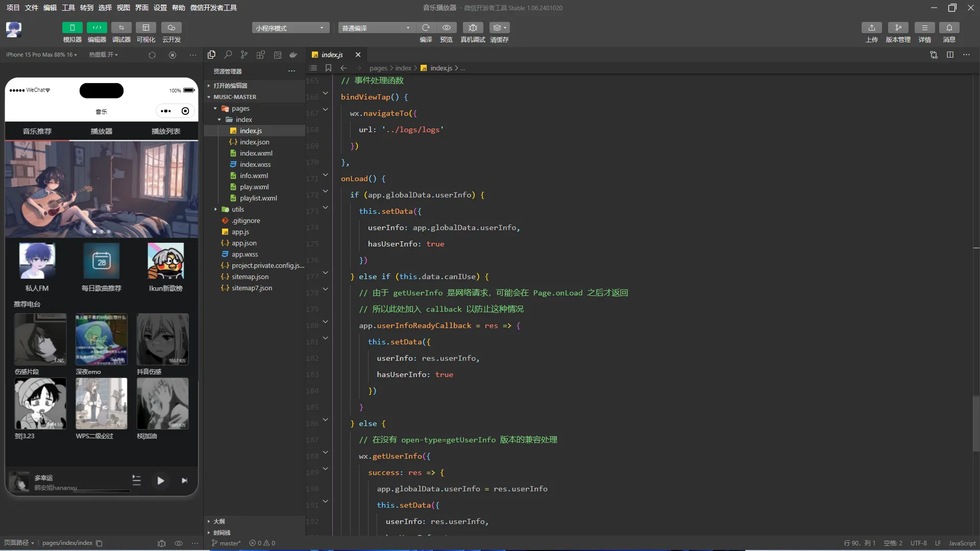
Task: Open the extensions icon
Action: pyautogui.click(x=261, y=55)
